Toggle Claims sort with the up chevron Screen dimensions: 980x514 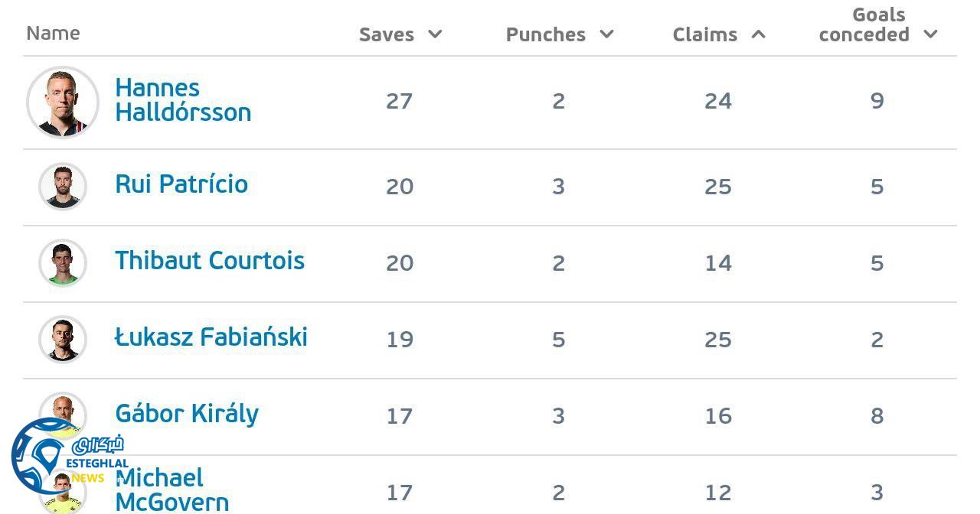(x=758, y=34)
